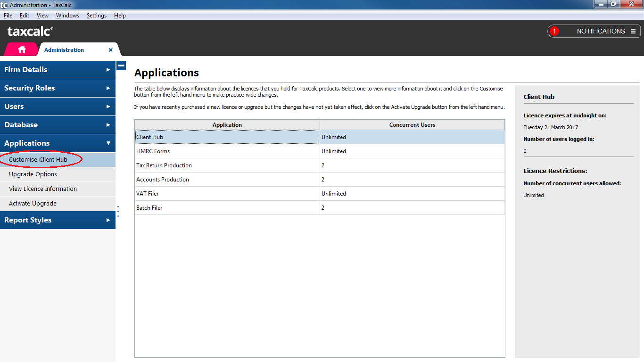This screenshot has height=362, width=644.
Task: Click the Client Hub heading in details panel
Action: (x=539, y=97)
